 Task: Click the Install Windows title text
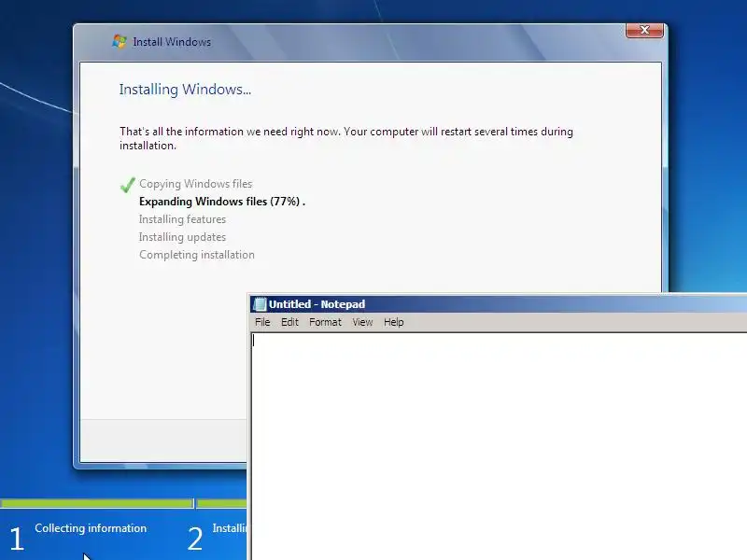[x=172, y=42]
